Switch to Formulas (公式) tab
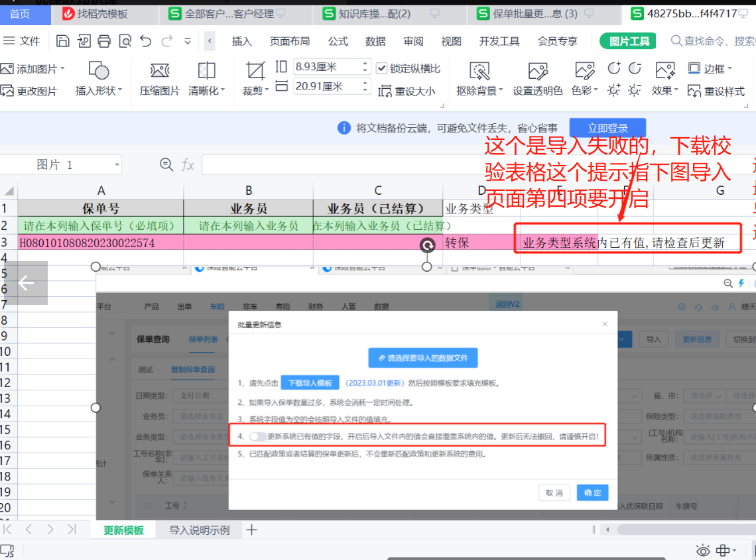This screenshot has height=560, width=756. coord(338,42)
